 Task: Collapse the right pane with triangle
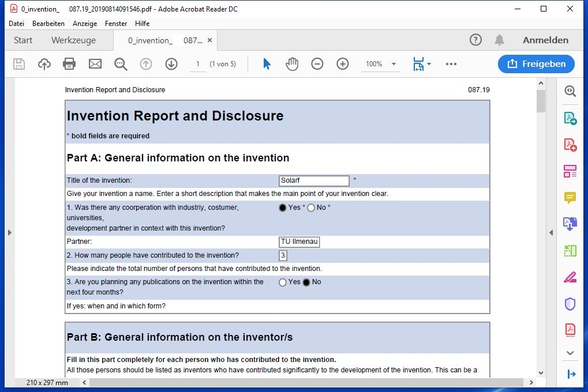(x=551, y=233)
